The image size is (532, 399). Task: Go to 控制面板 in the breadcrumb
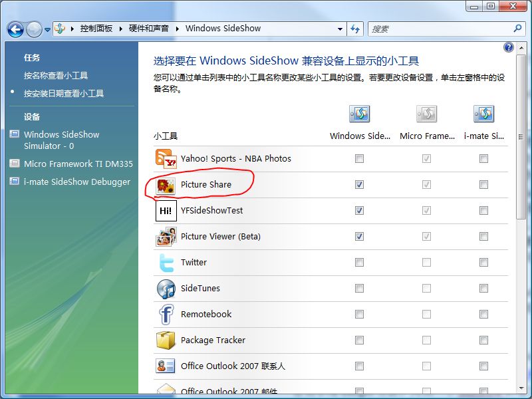click(x=96, y=29)
